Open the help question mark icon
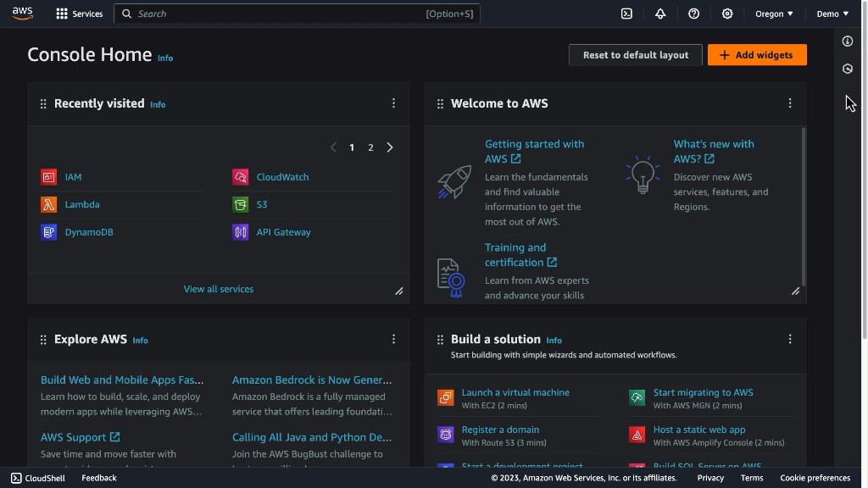The width and height of the screenshot is (868, 488). point(694,14)
